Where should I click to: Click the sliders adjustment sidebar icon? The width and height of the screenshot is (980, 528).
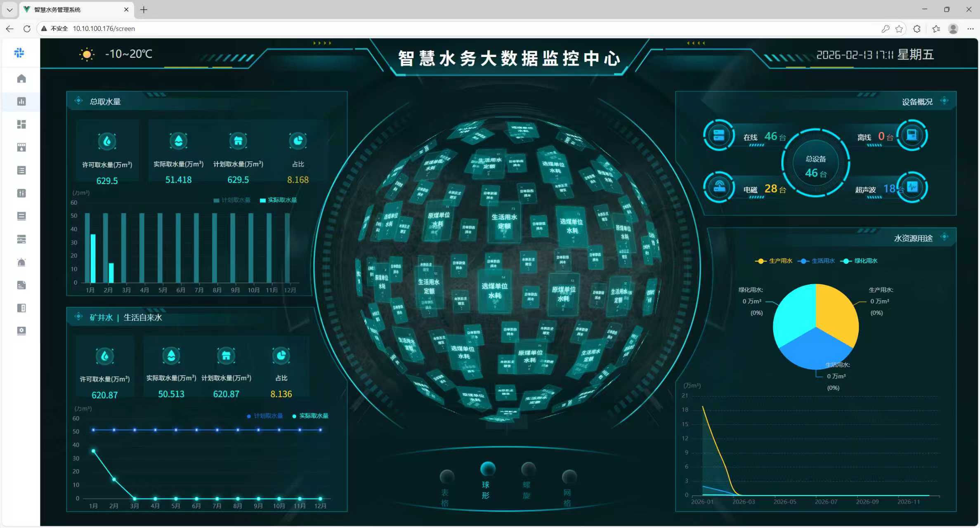21,193
